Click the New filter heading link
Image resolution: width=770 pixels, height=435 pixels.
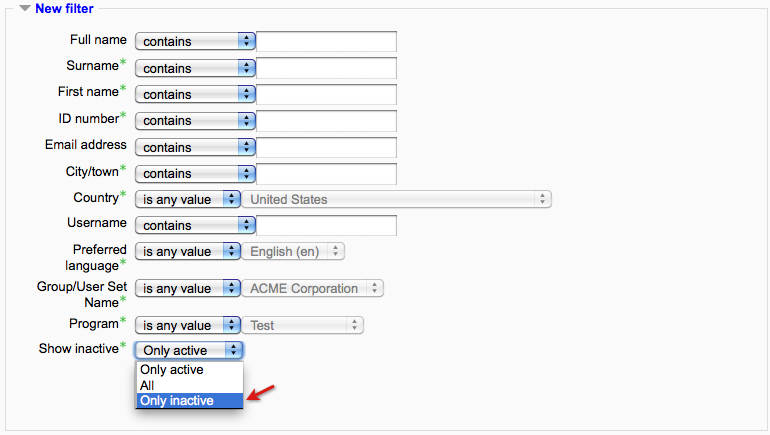click(64, 9)
